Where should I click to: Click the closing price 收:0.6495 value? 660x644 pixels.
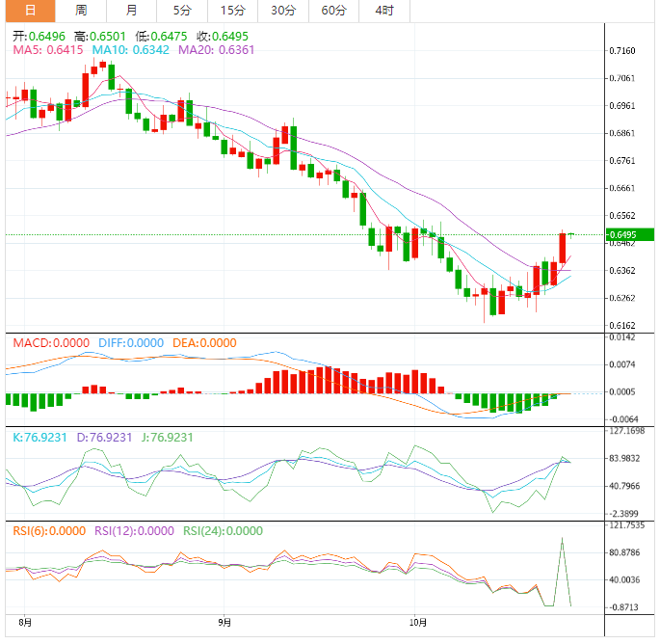[x=223, y=37]
